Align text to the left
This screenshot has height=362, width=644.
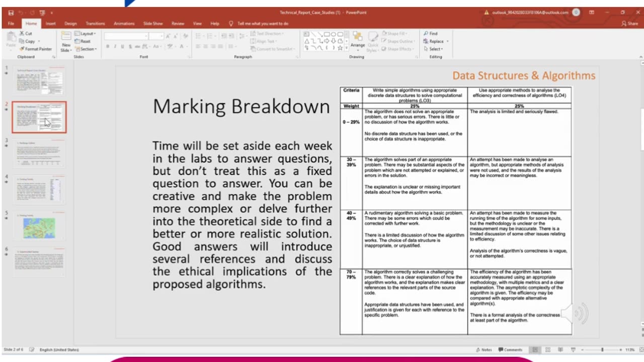(x=198, y=46)
